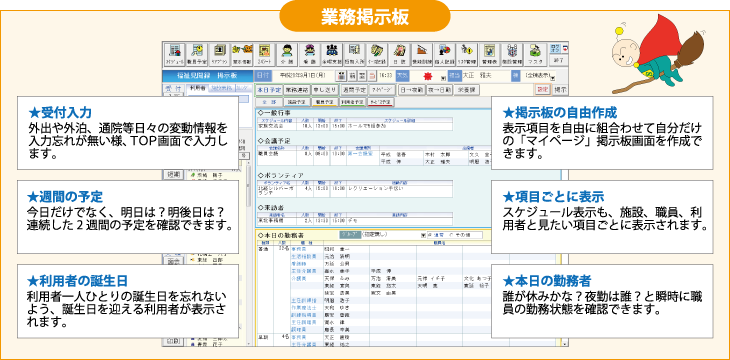Open the 管理表 toolbar icon

488,55
